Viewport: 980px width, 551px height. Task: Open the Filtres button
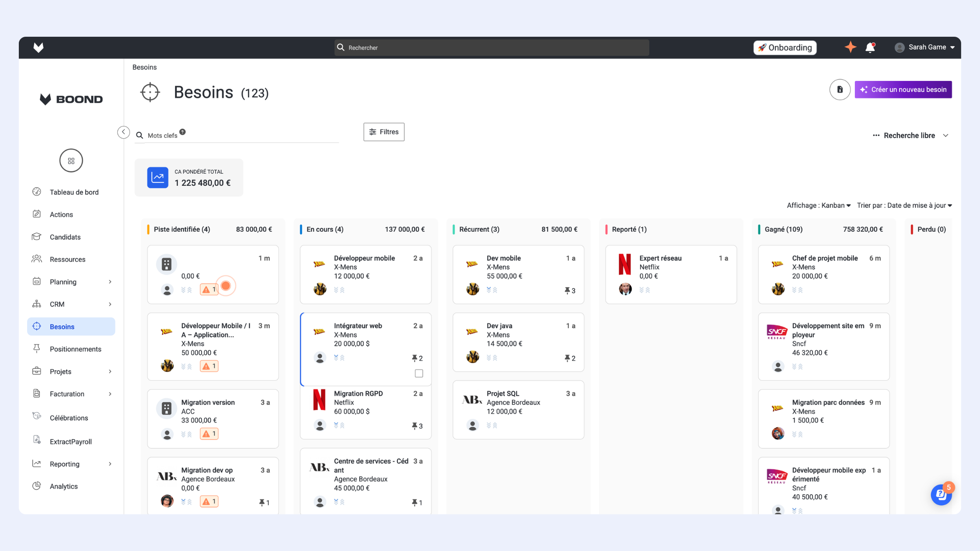coord(384,132)
